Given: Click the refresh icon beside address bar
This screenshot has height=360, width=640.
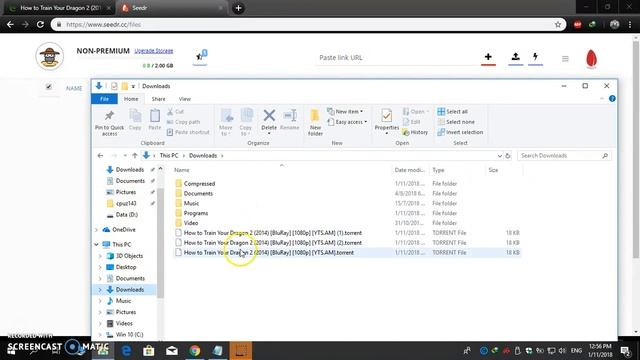Looking at the screenshot, I should (508, 156).
